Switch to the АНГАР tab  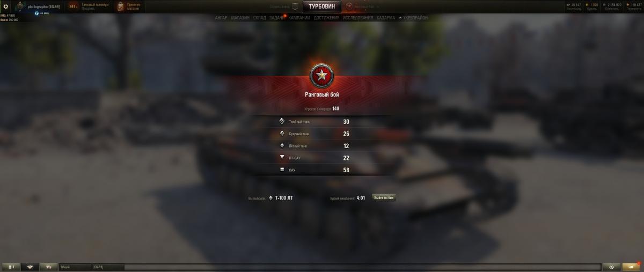(x=221, y=18)
